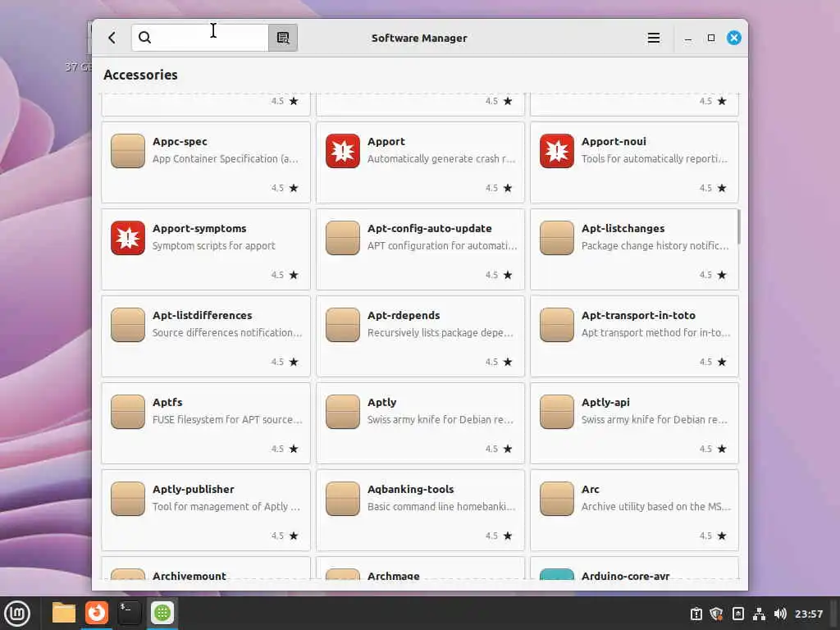Click the red Apport app icon
840x630 pixels.
coord(343,151)
